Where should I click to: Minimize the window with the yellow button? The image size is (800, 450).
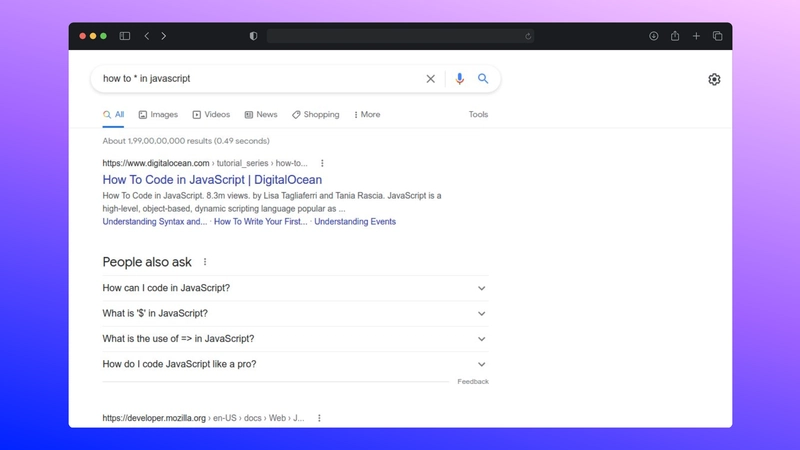93,36
